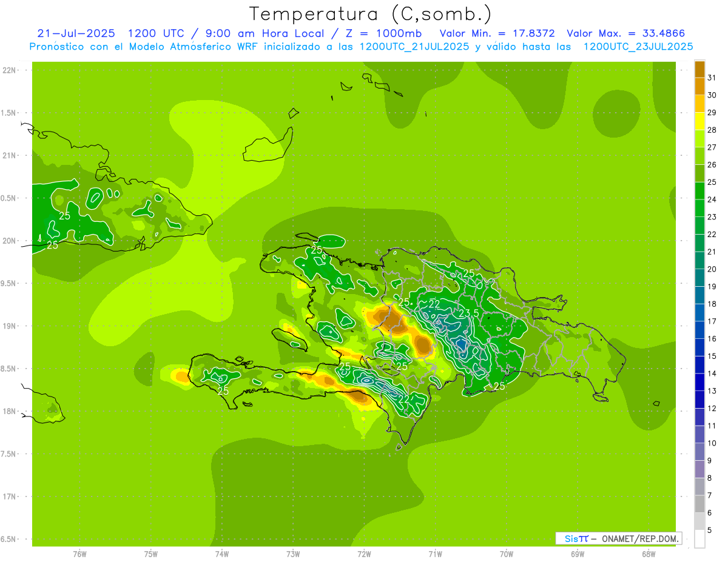728x562 pixels.
Task: Click colorbar label "23"
Action: click(x=712, y=216)
